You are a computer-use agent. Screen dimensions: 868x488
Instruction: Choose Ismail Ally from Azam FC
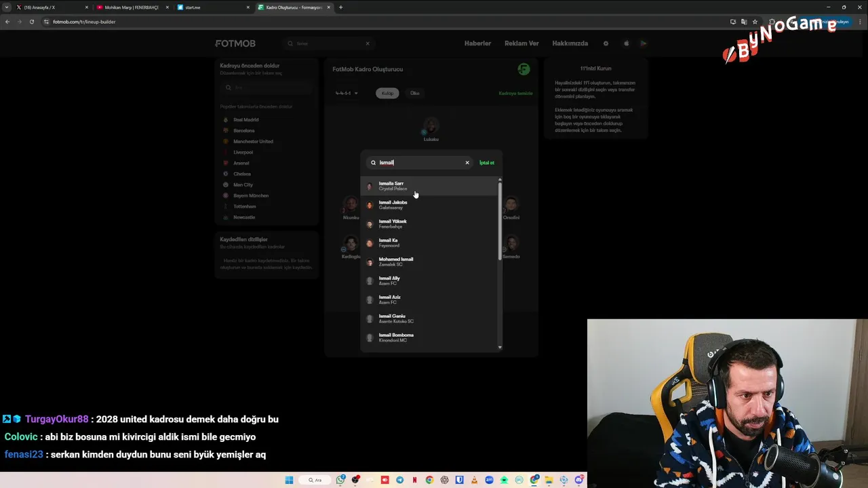click(x=429, y=281)
